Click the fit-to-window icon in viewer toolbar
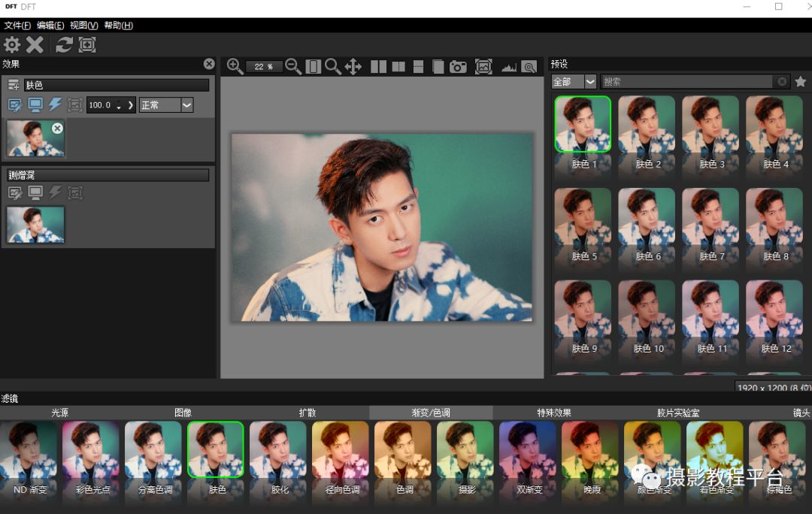 coord(314,66)
